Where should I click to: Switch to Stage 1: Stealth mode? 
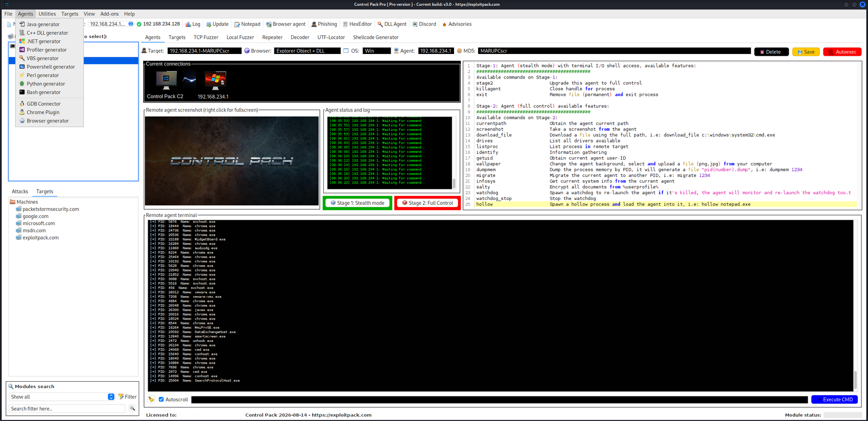point(357,203)
